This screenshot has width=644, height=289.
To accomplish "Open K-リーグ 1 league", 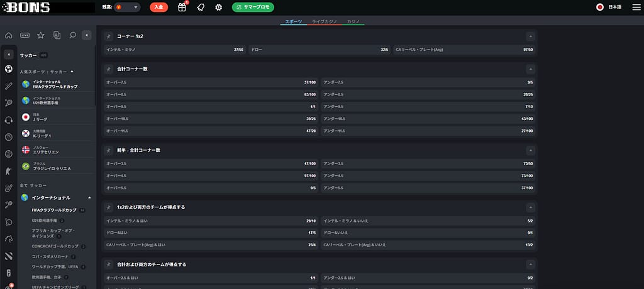I will click(57, 133).
